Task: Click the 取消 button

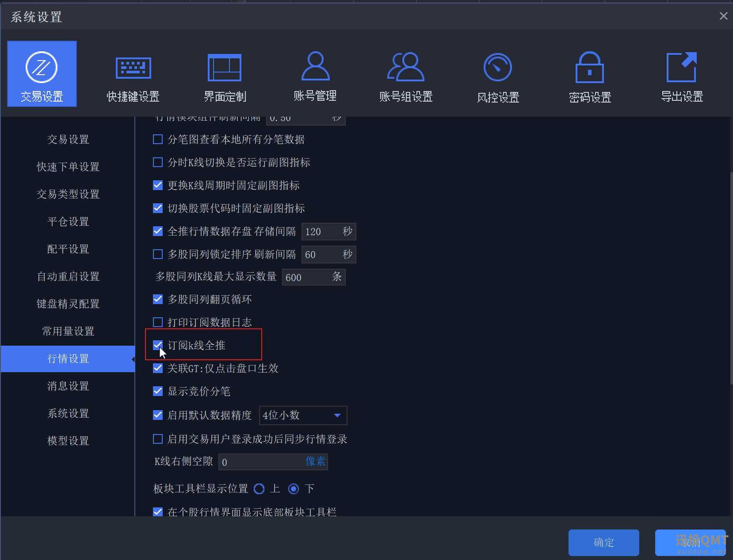Action: pos(690,542)
